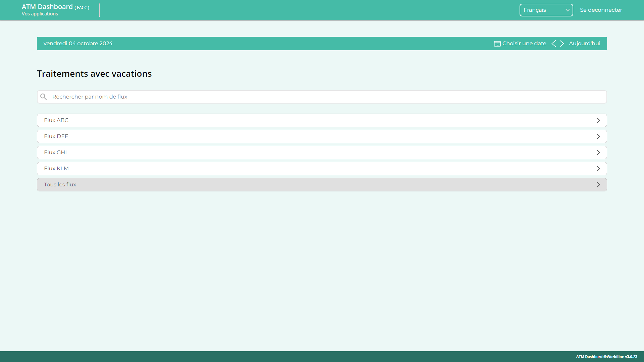Click Se deconnecter to log out
The width and height of the screenshot is (644, 362).
click(x=601, y=10)
